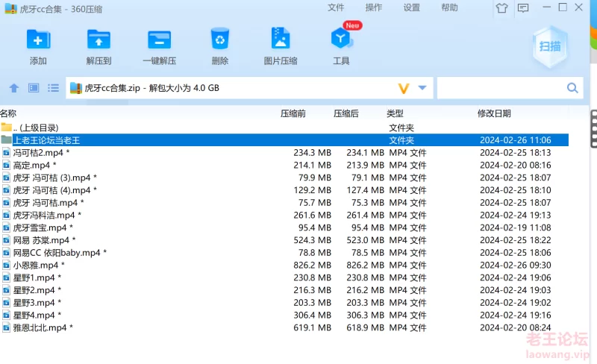Select the file 雅恩北北.mp4
Viewport: 597px width, 364px height.
[284, 328]
